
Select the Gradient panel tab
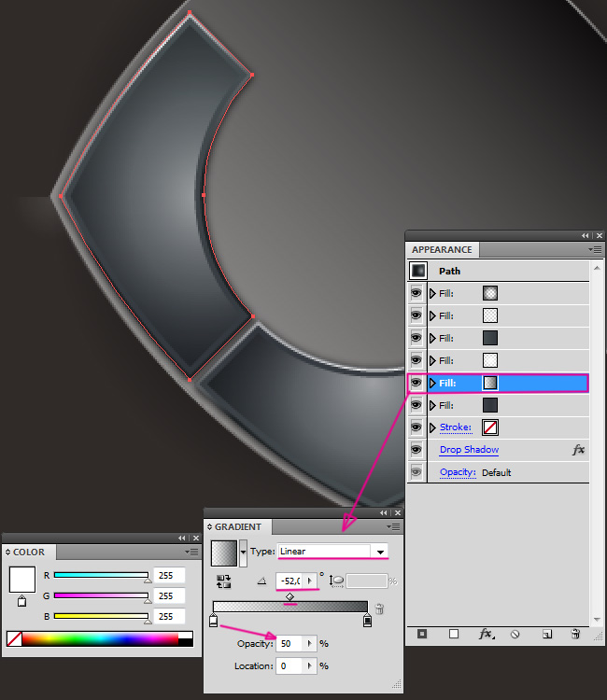238,526
